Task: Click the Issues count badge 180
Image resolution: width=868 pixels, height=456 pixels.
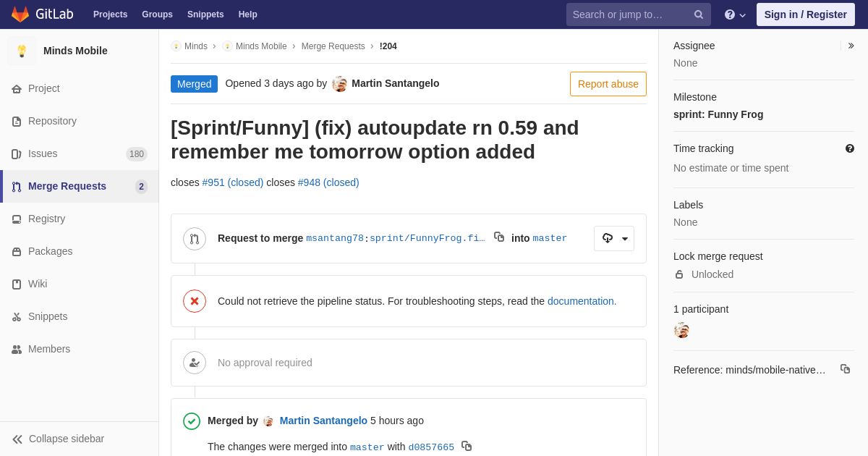Action: 137,154
